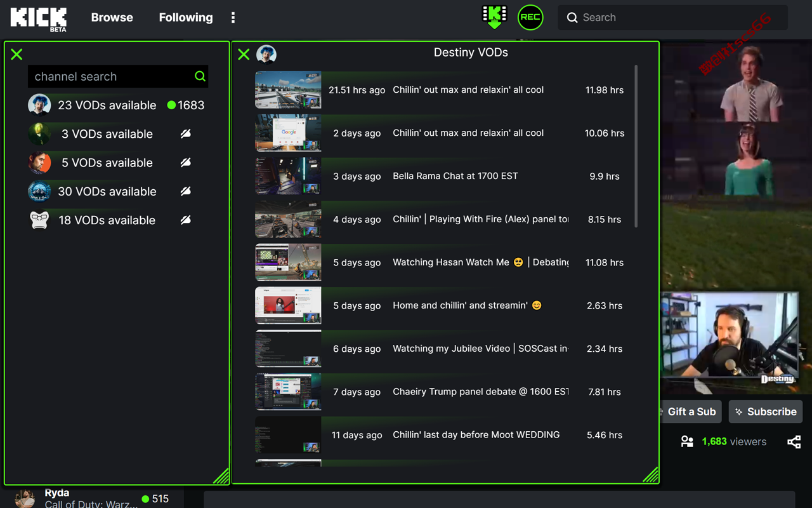Image resolution: width=812 pixels, height=508 pixels.
Task: Focus the channel search input
Action: (x=118, y=76)
